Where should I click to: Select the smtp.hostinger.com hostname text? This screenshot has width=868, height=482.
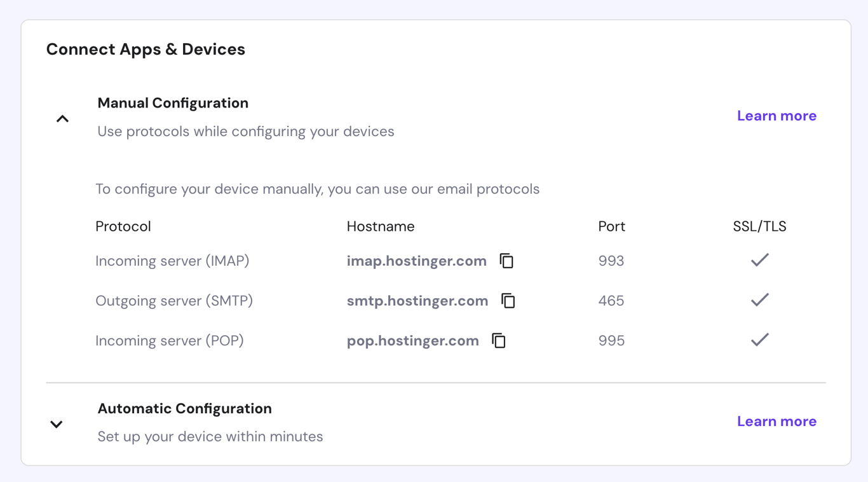pyautogui.click(x=417, y=301)
